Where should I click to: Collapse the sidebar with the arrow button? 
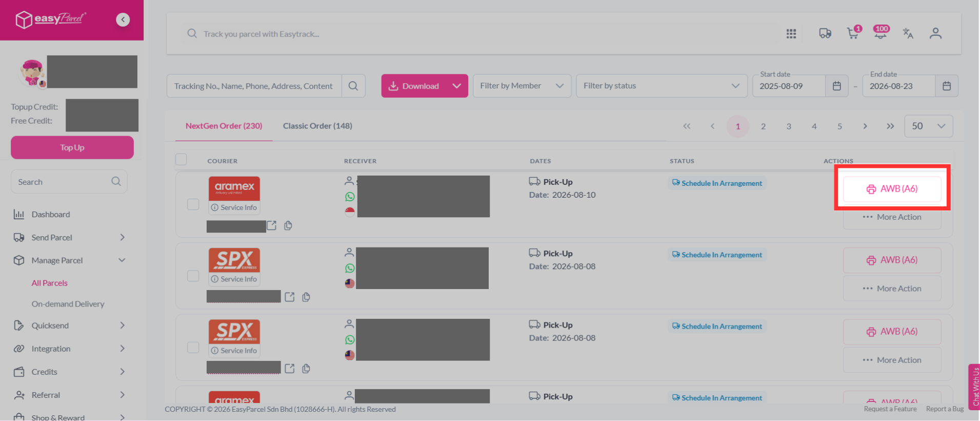(123, 20)
